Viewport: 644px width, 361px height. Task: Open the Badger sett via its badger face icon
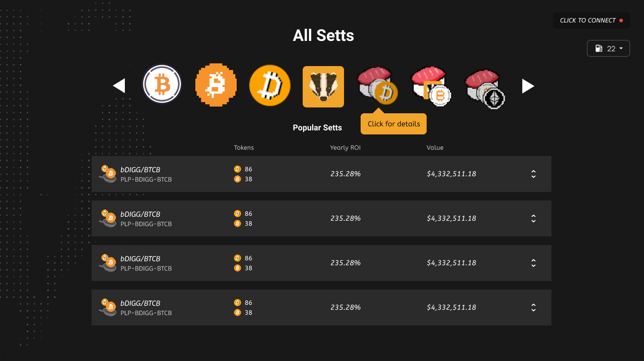tap(323, 86)
